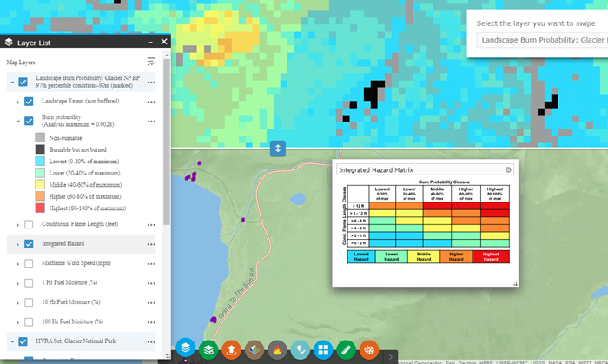
Task: Click the popup resize grip corner
Action: pos(514,283)
